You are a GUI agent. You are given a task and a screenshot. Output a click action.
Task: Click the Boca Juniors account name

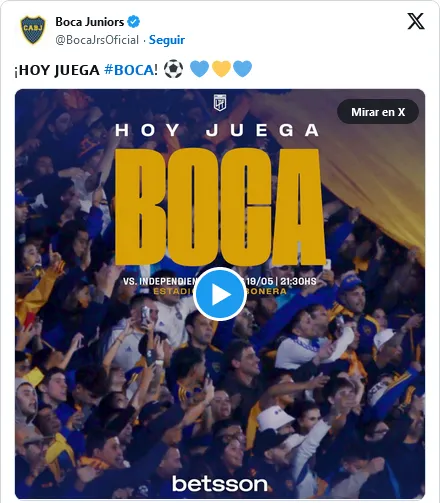pyautogui.click(x=90, y=22)
